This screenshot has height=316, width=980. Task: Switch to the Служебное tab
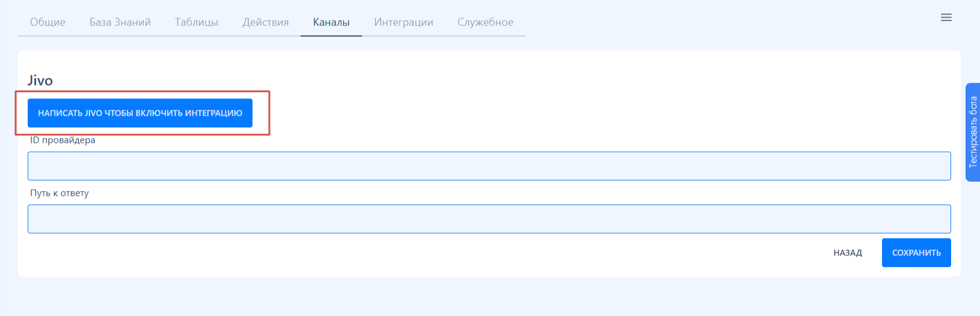[x=485, y=22]
